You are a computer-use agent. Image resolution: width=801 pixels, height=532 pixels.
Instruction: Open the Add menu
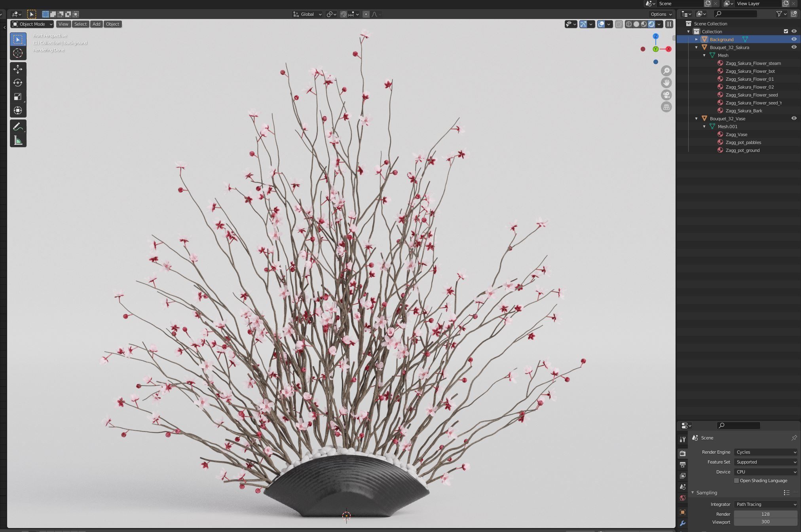coord(96,24)
